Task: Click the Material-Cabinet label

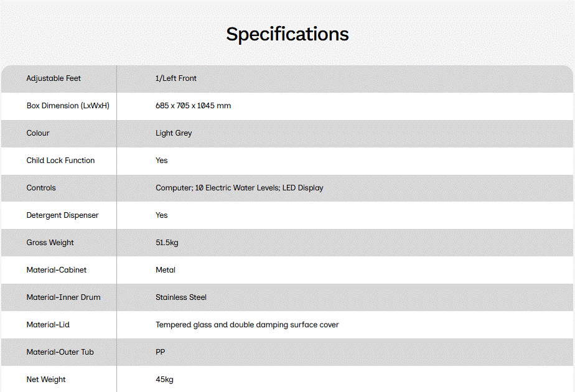Action: (x=57, y=270)
